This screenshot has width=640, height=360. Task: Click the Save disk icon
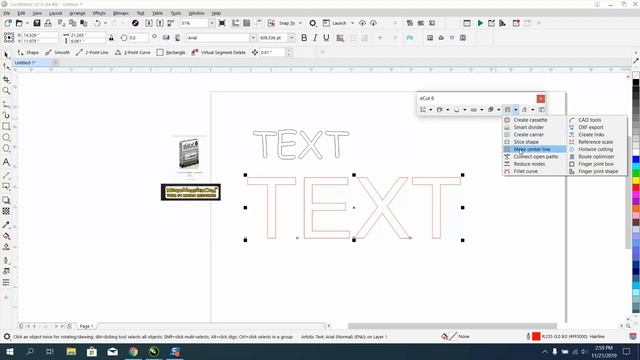37,23
